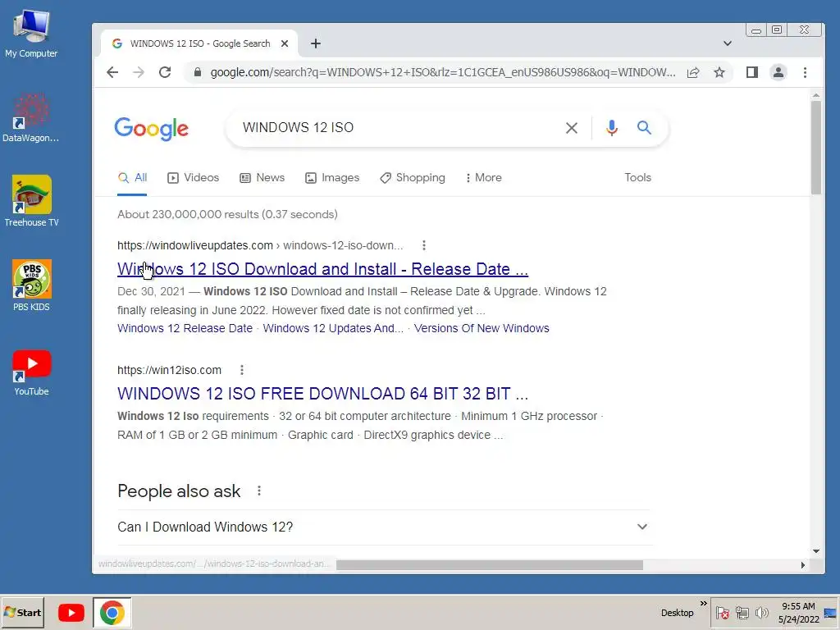Select the All results tab

[132, 178]
